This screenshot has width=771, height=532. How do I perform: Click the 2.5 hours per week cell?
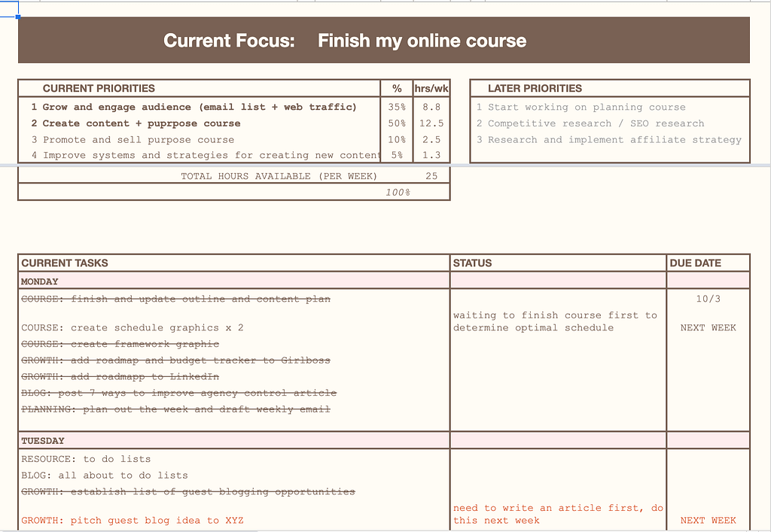point(431,139)
